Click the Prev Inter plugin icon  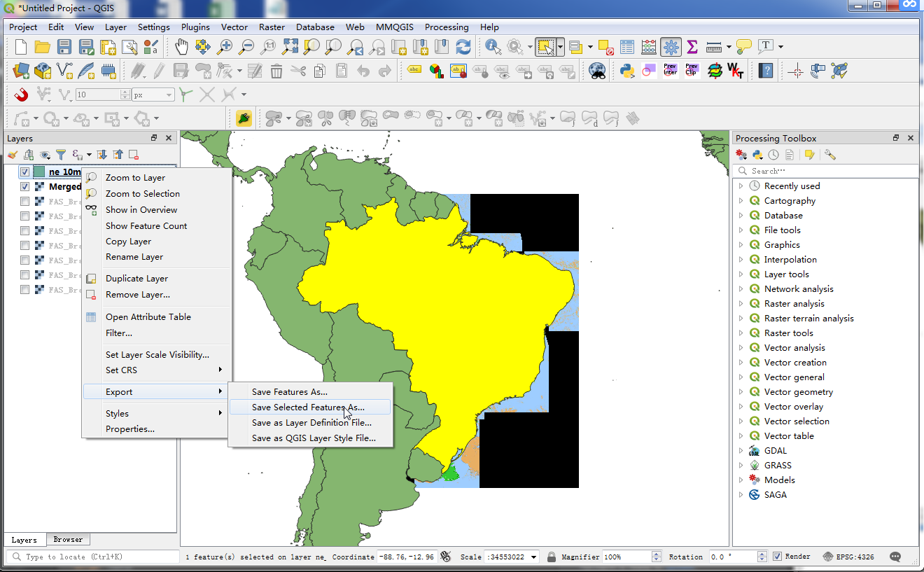tap(671, 70)
